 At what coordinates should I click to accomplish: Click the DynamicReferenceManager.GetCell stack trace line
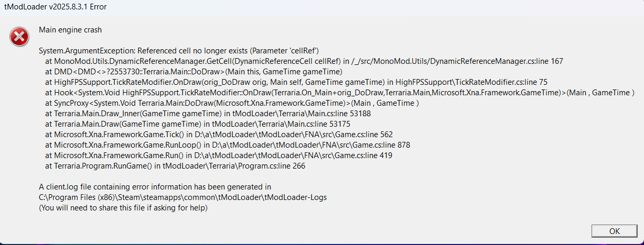[x=304, y=61]
